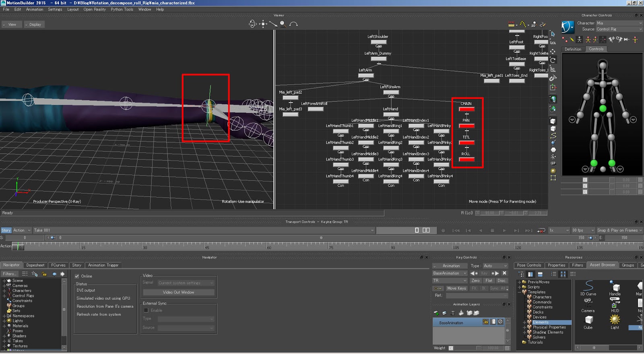644x354 pixels.
Task: Open the Character dropdown showing Mia
Action: pyautogui.click(x=619, y=23)
